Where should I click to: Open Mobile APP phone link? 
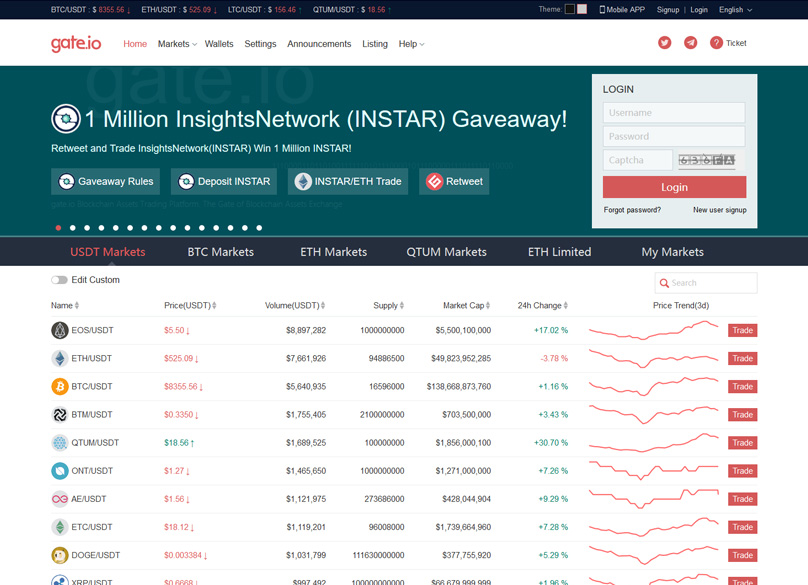pyautogui.click(x=622, y=10)
